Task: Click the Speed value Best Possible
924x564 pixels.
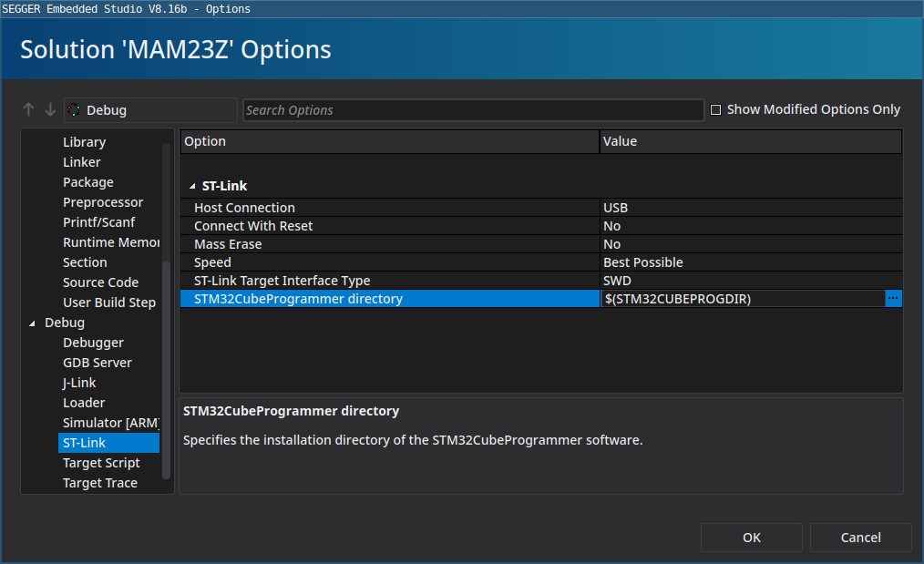Action: 643,262
